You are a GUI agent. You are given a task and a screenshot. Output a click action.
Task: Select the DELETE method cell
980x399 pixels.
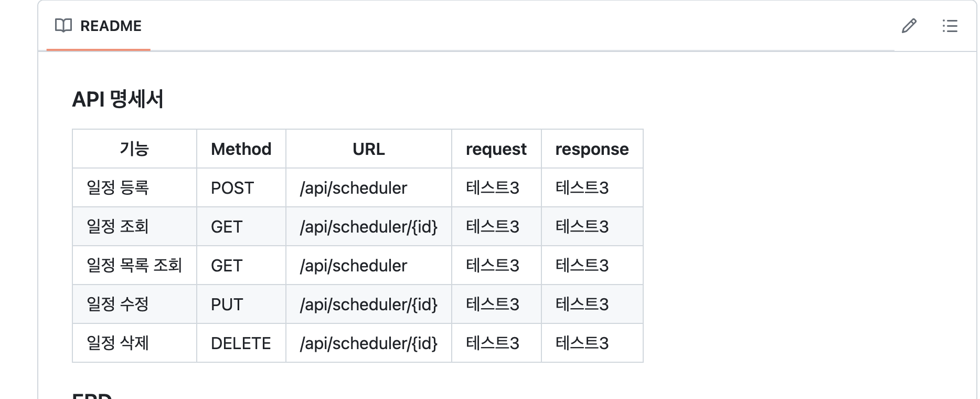point(241,343)
